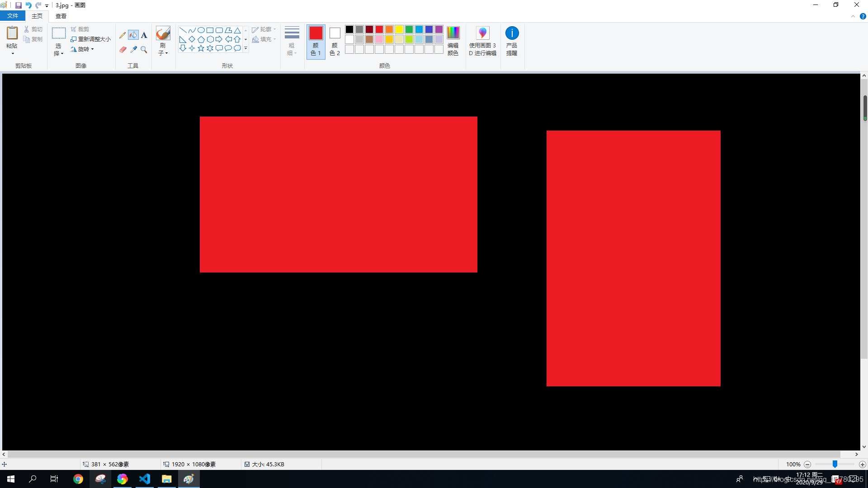Image resolution: width=868 pixels, height=488 pixels.
Task: Choose the Five-point star shape
Action: point(201,48)
